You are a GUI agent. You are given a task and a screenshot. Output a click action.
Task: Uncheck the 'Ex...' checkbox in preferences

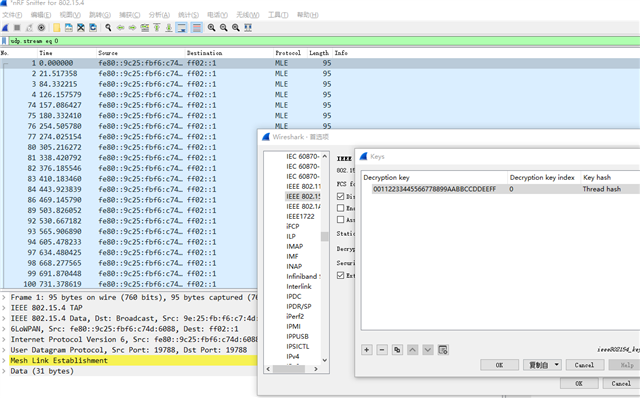(x=340, y=276)
